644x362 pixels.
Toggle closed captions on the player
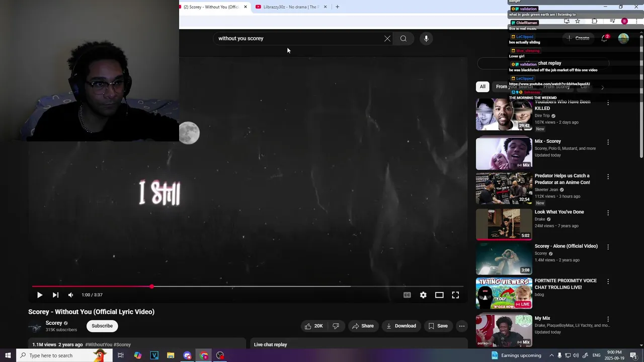(x=407, y=295)
